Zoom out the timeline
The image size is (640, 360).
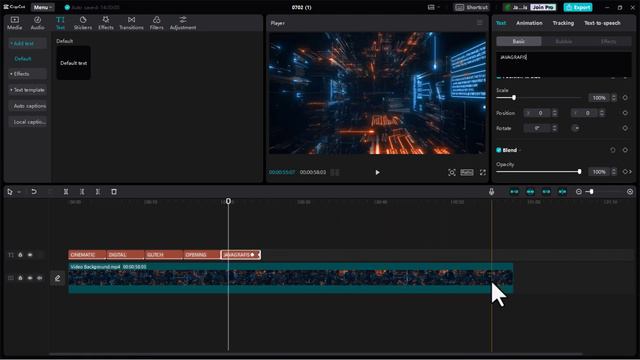click(578, 191)
